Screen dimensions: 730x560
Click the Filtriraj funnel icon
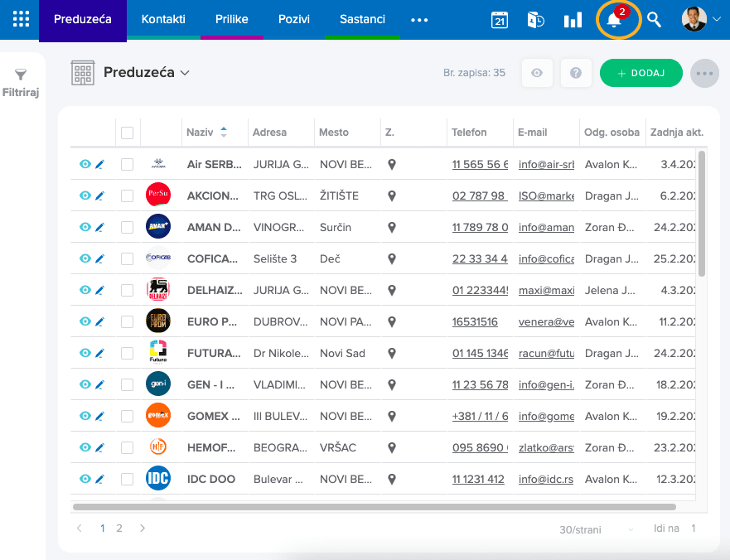tap(21, 75)
